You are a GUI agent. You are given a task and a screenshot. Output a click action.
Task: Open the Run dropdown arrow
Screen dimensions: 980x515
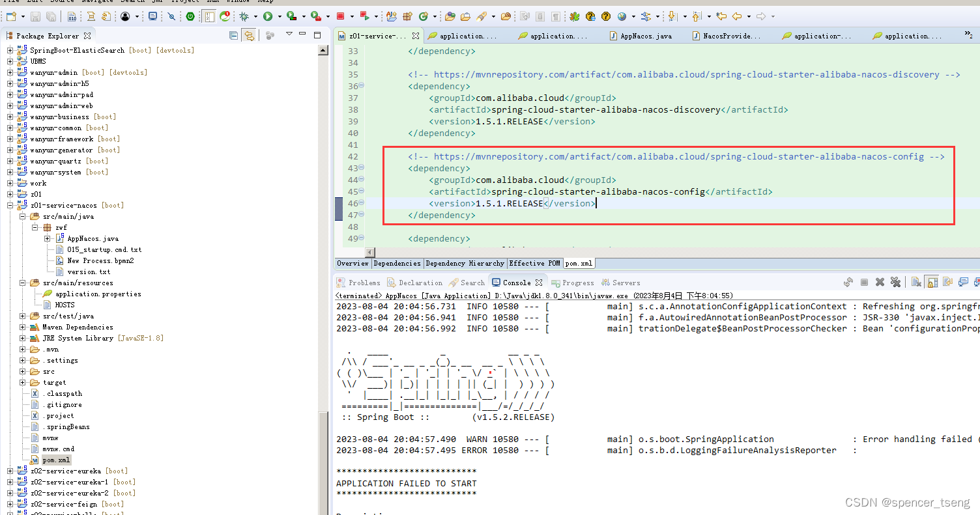click(x=279, y=16)
